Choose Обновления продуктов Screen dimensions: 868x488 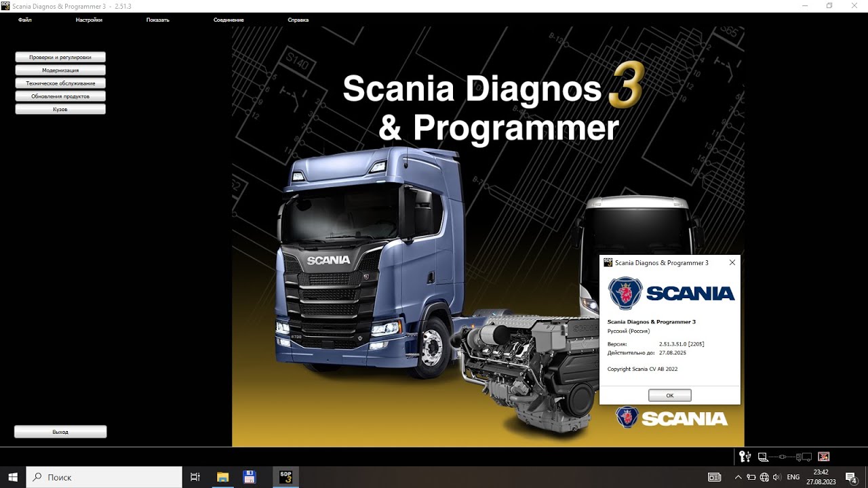point(60,96)
